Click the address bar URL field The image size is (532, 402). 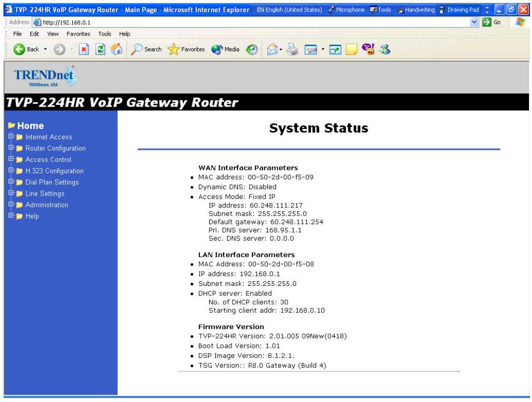pyautogui.click(x=251, y=22)
